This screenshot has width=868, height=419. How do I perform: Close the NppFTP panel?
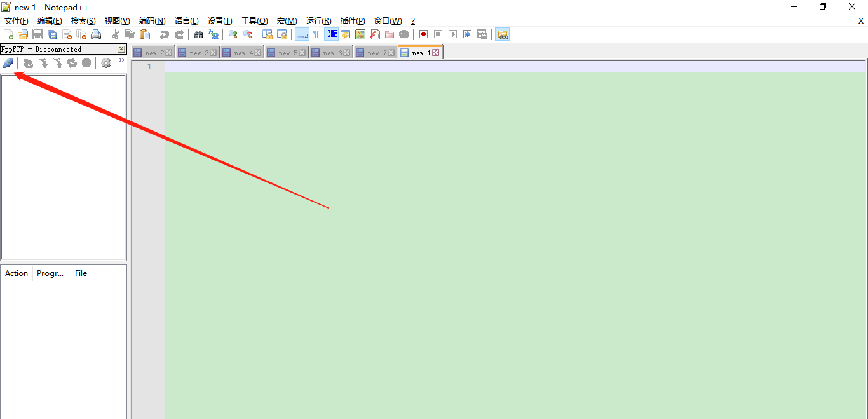121,49
